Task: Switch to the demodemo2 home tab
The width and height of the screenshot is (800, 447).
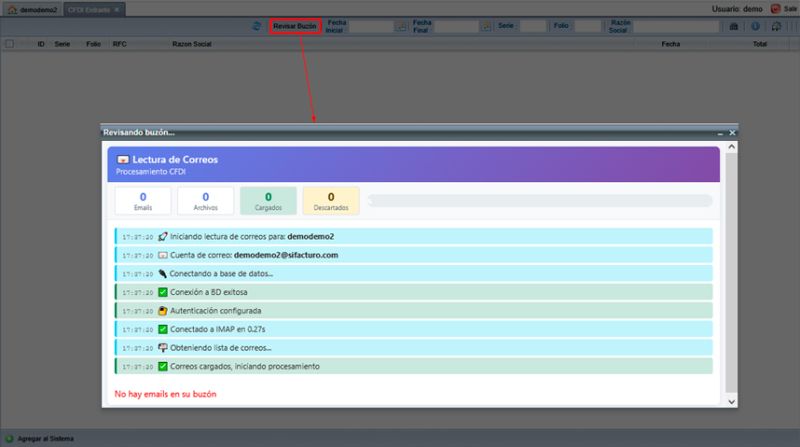Action: pos(32,10)
